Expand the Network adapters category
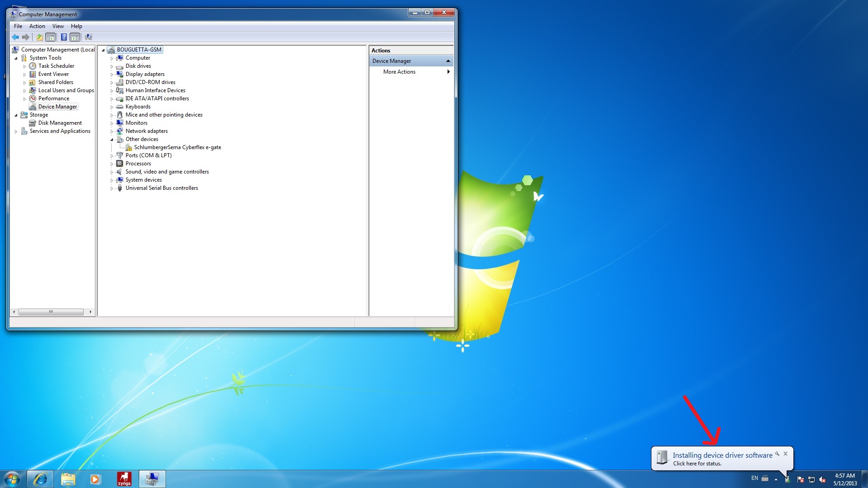 [112, 131]
